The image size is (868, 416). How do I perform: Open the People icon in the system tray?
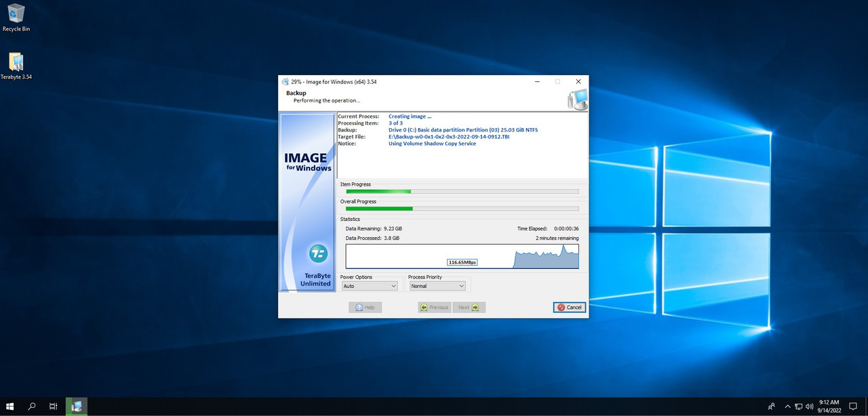771,407
